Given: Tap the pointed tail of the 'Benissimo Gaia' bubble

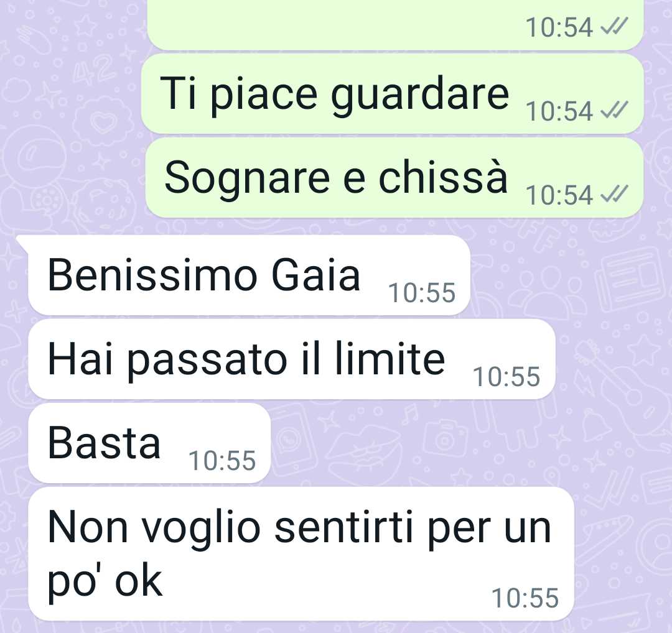Looking at the screenshot, I should tap(22, 242).
